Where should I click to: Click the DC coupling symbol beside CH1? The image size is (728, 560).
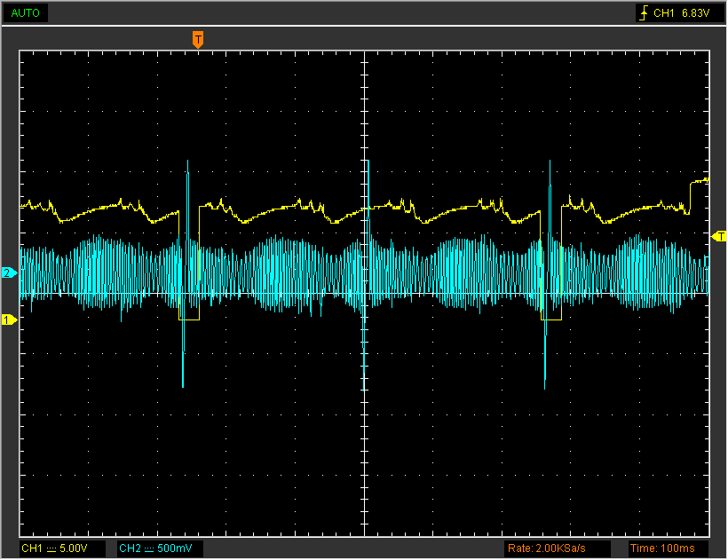[x=51, y=548]
